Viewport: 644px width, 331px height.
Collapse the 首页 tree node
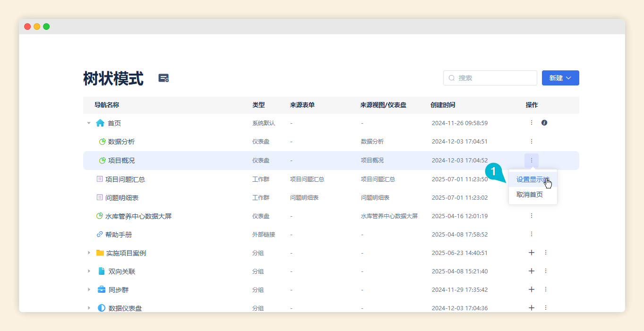88,123
